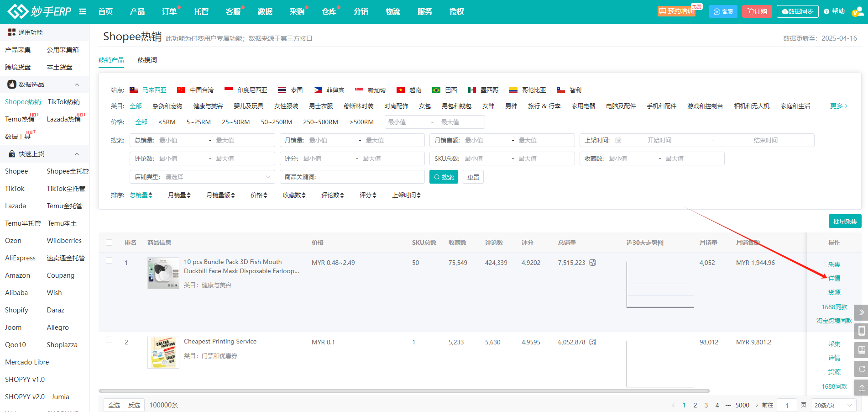Click the 反选 button at bottom
This screenshot has width=868, height=412.
point(134,405)
